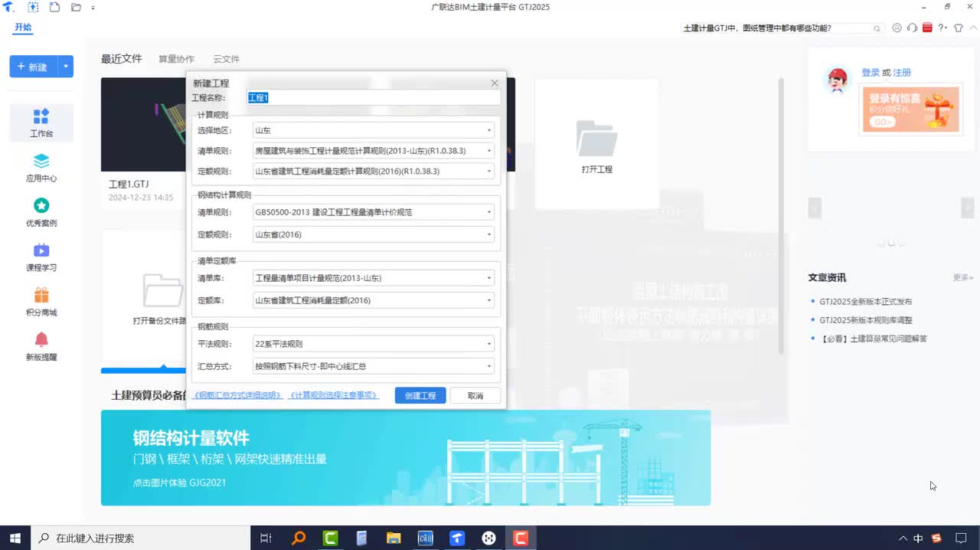Open the Windows Start menu
Viewport: 980px width, 550px height.
[x=15, y=538]
